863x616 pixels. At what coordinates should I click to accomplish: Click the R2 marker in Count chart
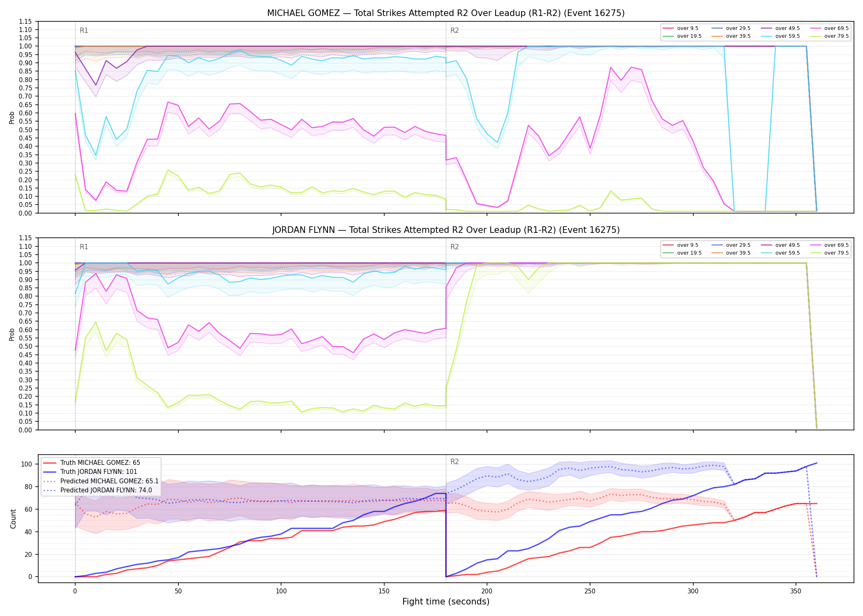pos(455,462)
